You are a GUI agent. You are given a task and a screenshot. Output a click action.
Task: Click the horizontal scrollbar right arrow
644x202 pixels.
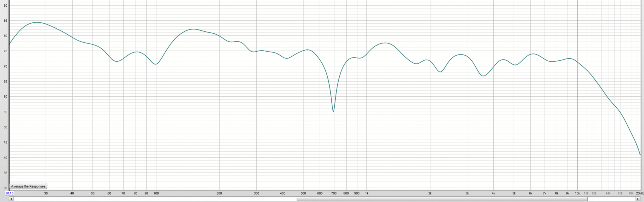pos(638,199)
